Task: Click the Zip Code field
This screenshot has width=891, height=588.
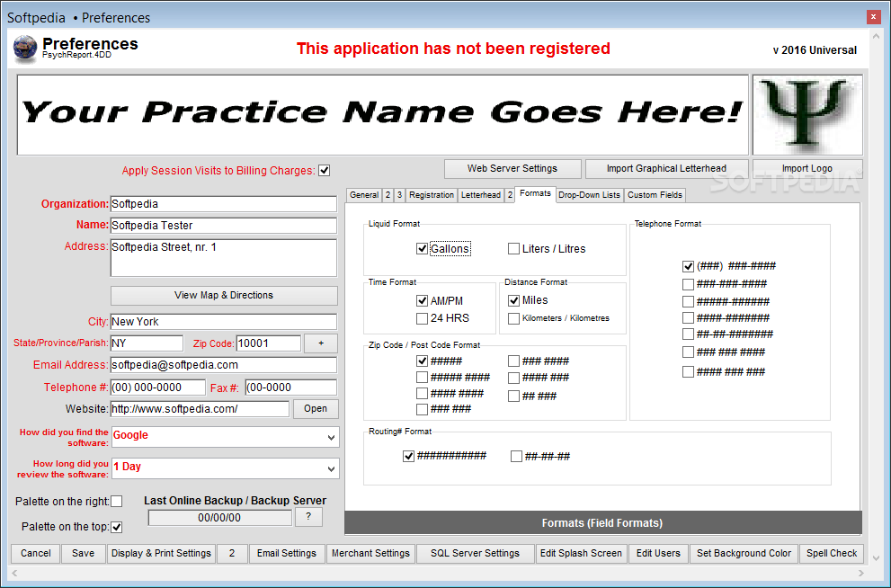Action: 269,343
